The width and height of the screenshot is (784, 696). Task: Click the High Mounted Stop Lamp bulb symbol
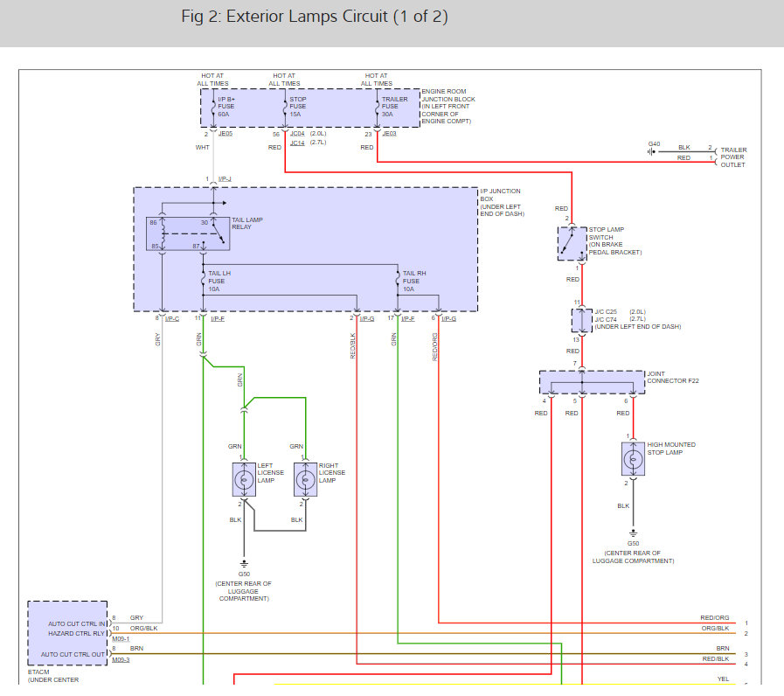click(x=633, y=459)
